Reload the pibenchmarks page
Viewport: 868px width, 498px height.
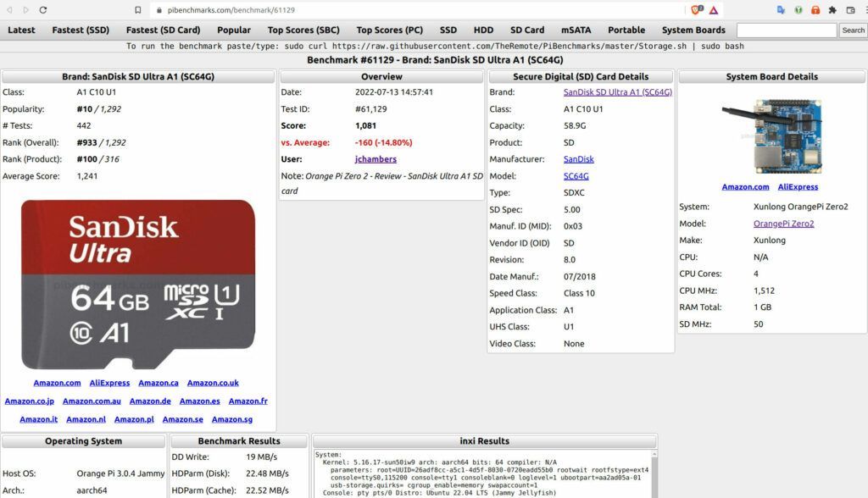(x=43, y=10)
